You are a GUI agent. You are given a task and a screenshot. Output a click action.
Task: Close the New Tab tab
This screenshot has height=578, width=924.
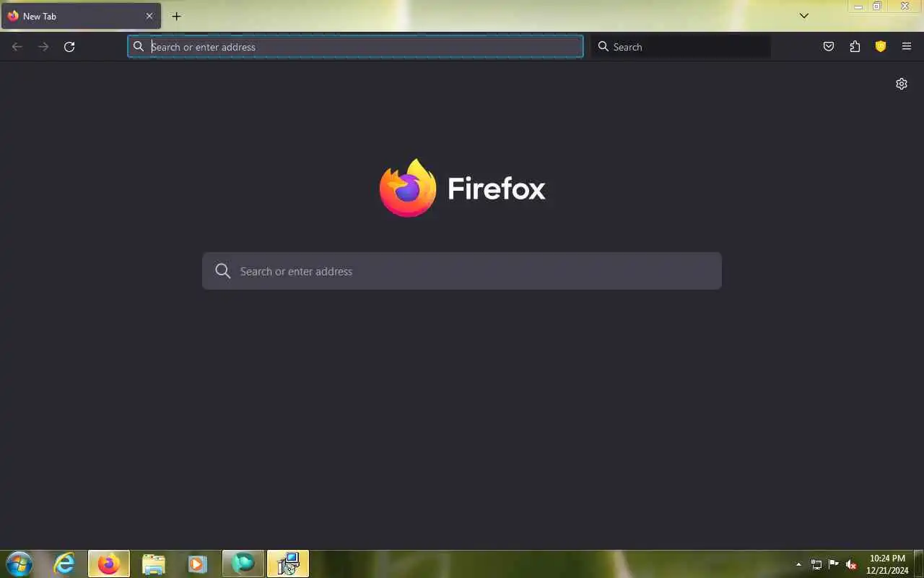pyautogui.click(x=149, y=16)
